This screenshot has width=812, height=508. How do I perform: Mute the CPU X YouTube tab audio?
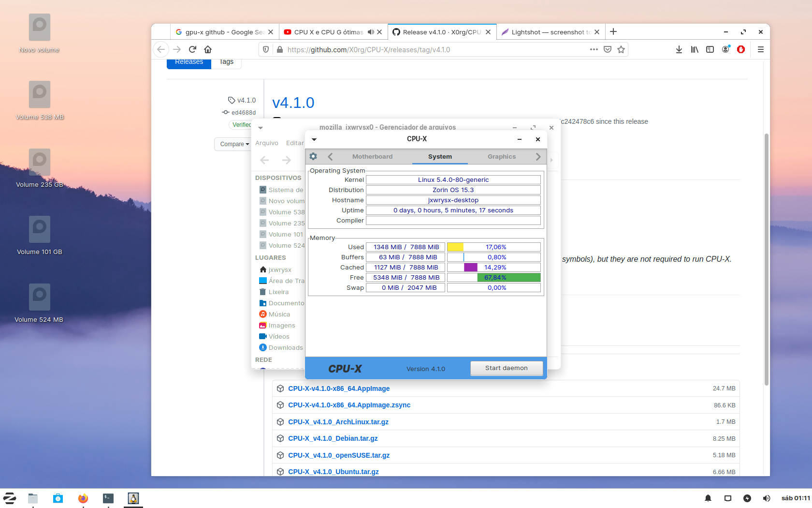pos(371,32)
